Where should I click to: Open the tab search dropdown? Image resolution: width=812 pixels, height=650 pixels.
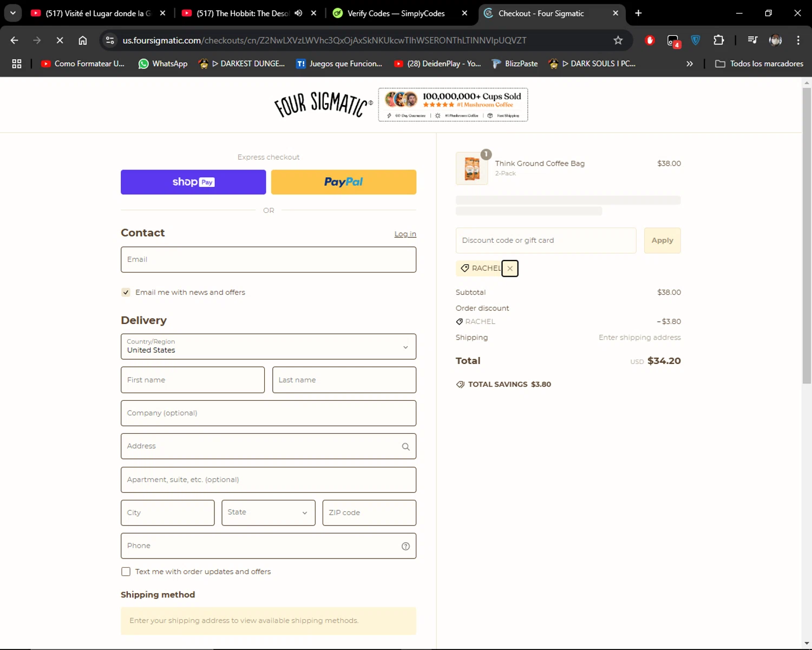12,13
